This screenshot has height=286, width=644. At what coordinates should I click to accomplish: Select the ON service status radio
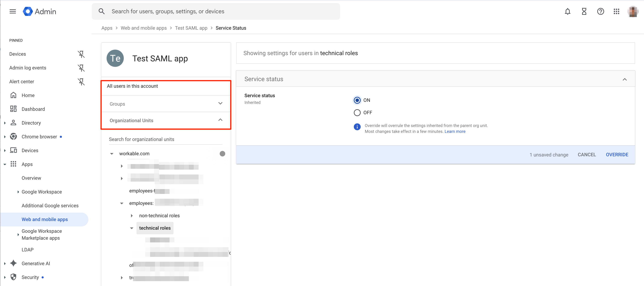[x=357, y=100]
